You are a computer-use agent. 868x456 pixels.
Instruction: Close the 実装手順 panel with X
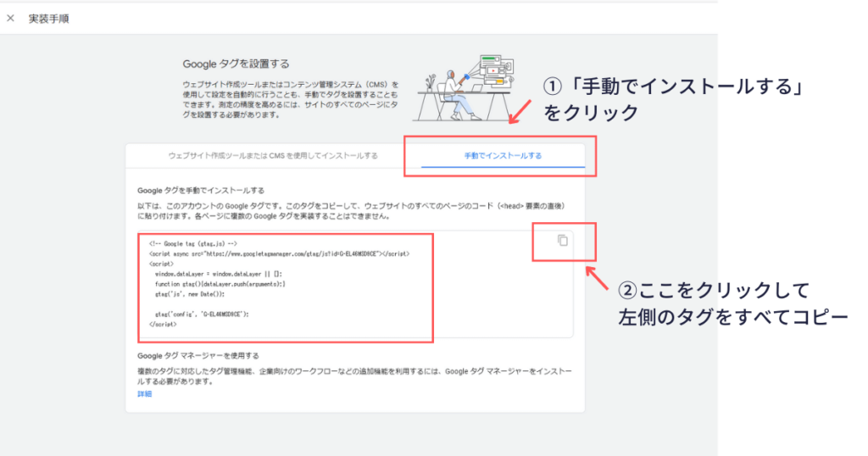(10, 19)
